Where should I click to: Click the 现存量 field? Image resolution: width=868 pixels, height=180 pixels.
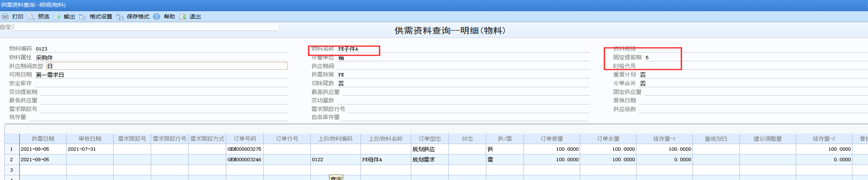(158, 117)
